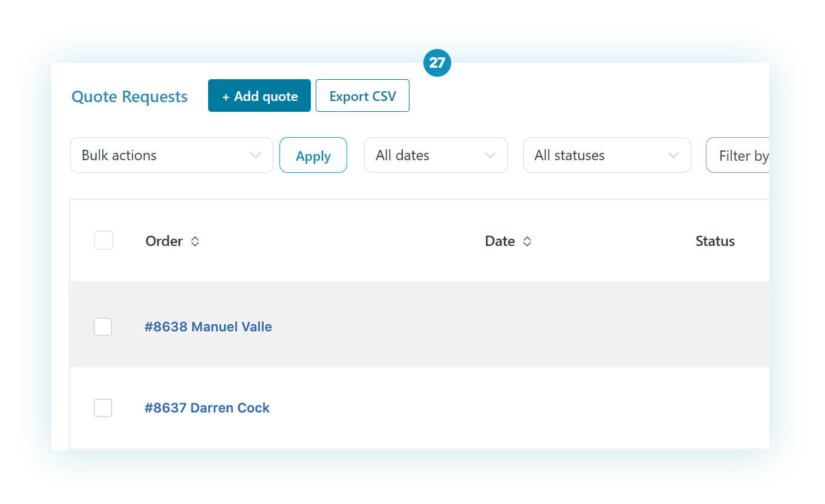The height and width of the screenshot is (504, 825).
Task: Tick the select-all checkbox in table header
Action: (x=103, y=241)
